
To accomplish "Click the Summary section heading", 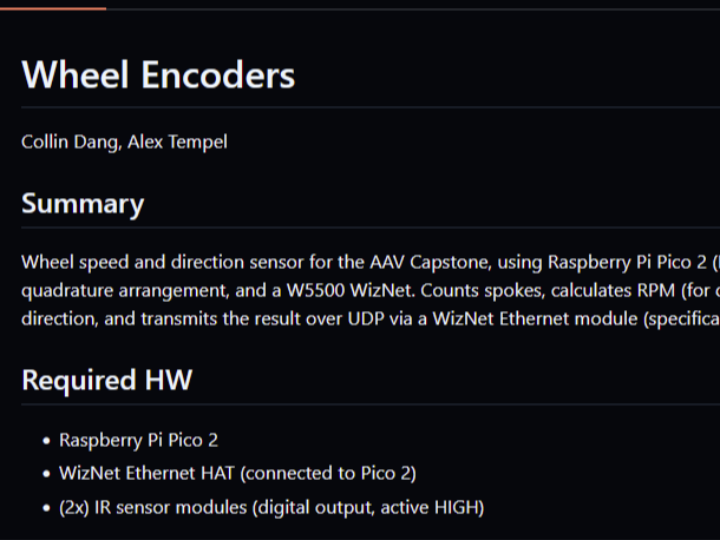I will pyautogui.click(x=83, y=204).
